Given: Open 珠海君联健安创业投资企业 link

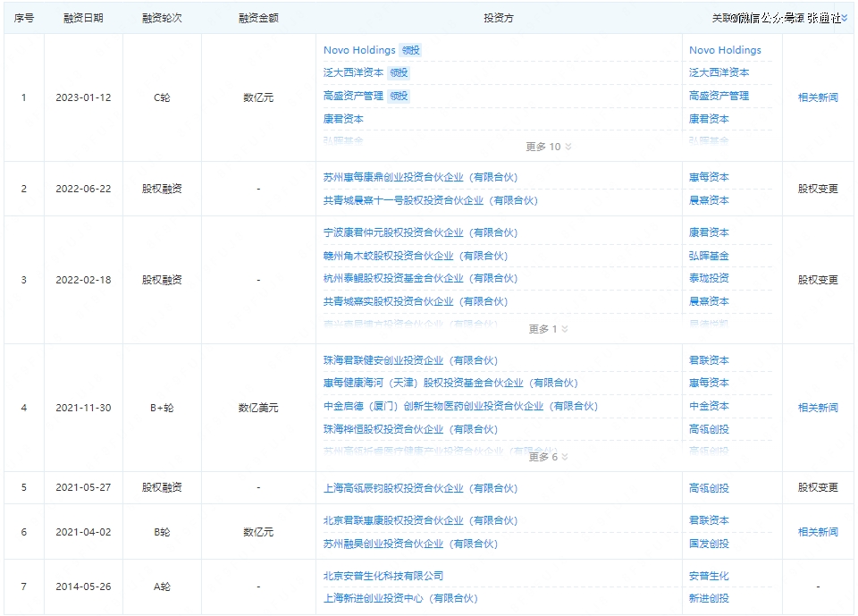Looking at the screenshot, I should [x=410, y=360].
